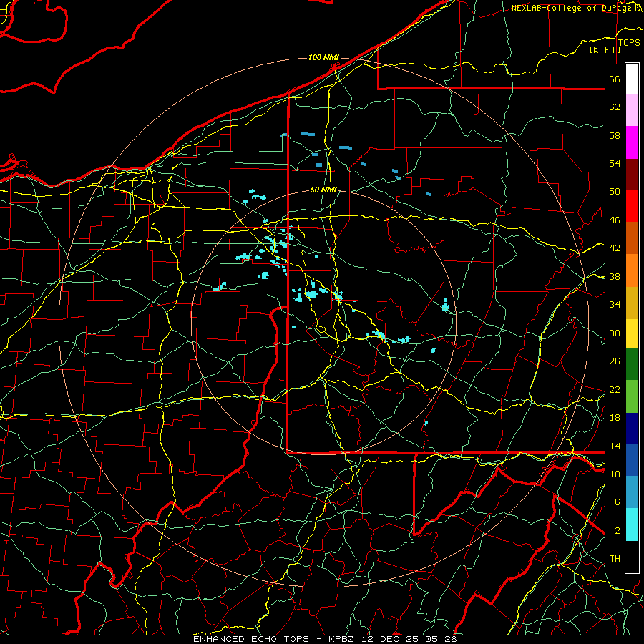Image resolution: width=644 pixels, height=644 pixels.
Task: Click the 100 NMI range ring label
Action: 323,57
